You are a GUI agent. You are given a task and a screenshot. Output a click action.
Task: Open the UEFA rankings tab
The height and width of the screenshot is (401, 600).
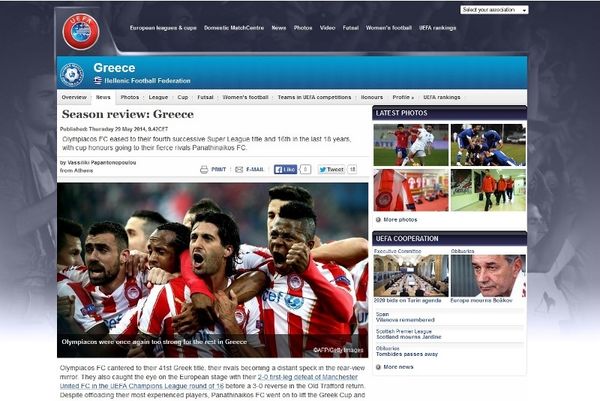click(442, 97)
